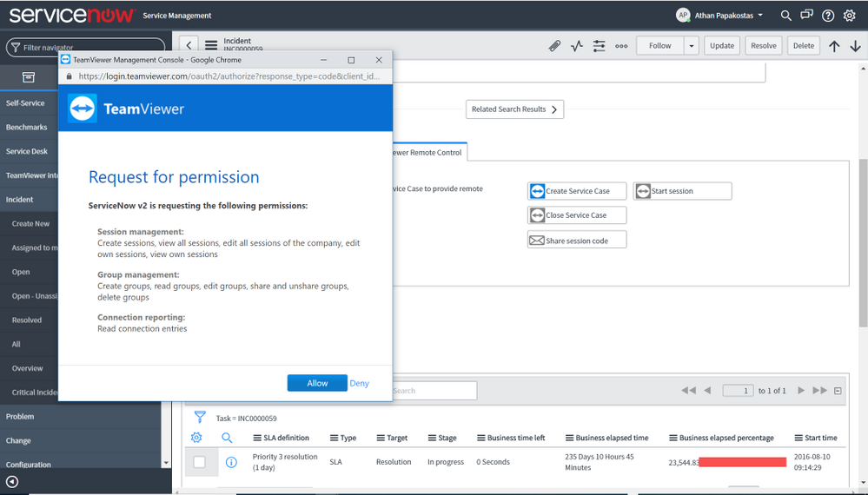868x495 pixels.
Task: Click the Follow button
Action: (659, 46)
